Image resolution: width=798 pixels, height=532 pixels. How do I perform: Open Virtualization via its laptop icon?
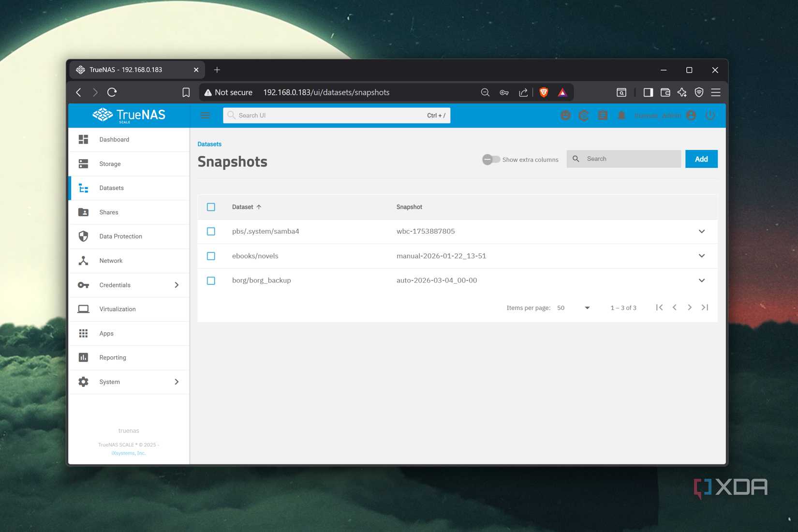point(83,309)
